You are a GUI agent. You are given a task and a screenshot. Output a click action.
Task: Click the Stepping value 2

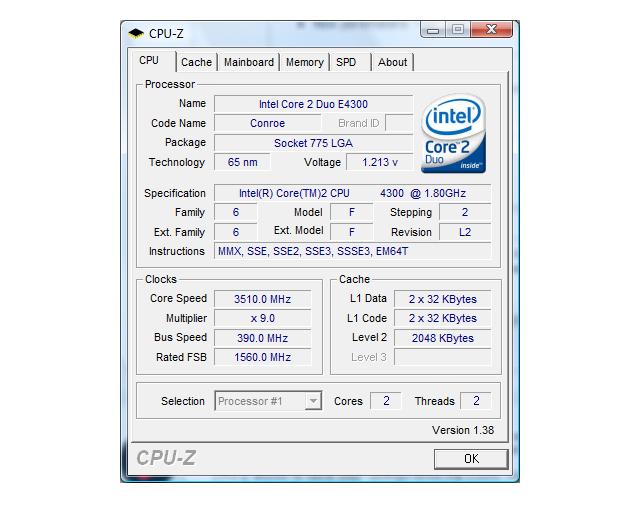point(465,212)
